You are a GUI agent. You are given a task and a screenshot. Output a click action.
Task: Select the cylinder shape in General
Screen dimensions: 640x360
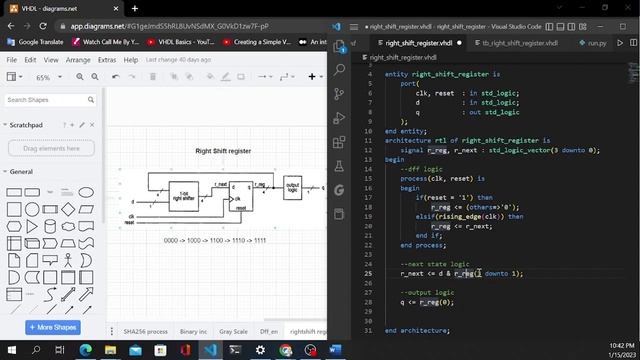50,226
